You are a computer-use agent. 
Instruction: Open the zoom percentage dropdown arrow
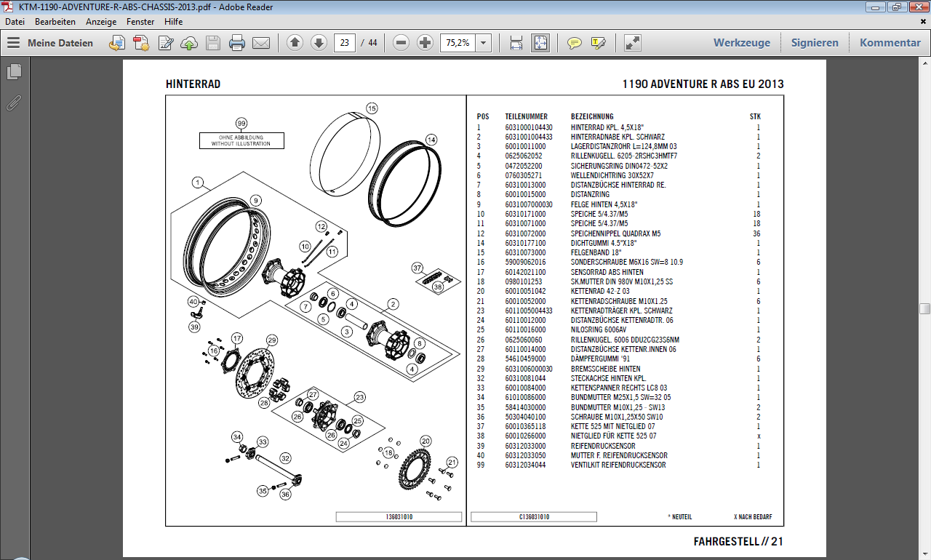tap(484, 43)
